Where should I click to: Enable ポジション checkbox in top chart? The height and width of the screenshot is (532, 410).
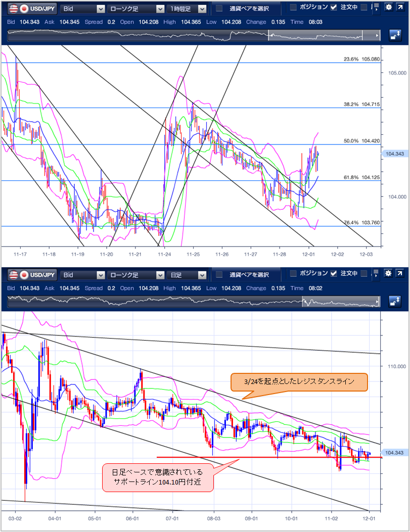coord(293,7)
